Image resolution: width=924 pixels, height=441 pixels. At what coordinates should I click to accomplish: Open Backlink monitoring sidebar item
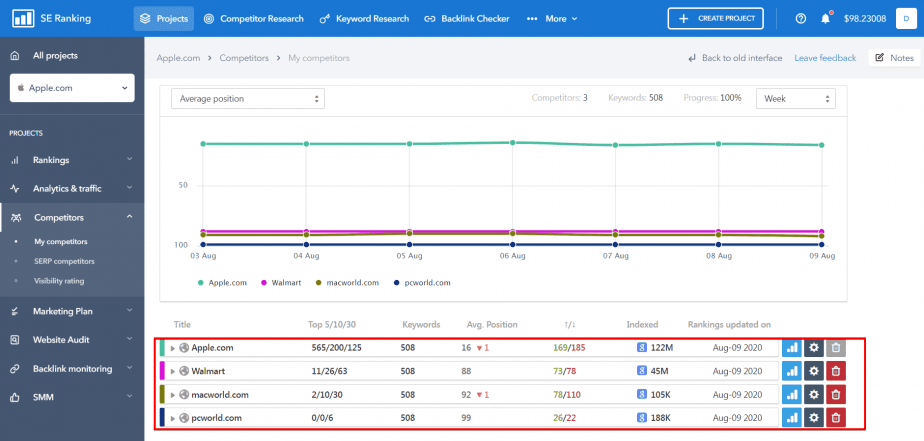[72, 368]
